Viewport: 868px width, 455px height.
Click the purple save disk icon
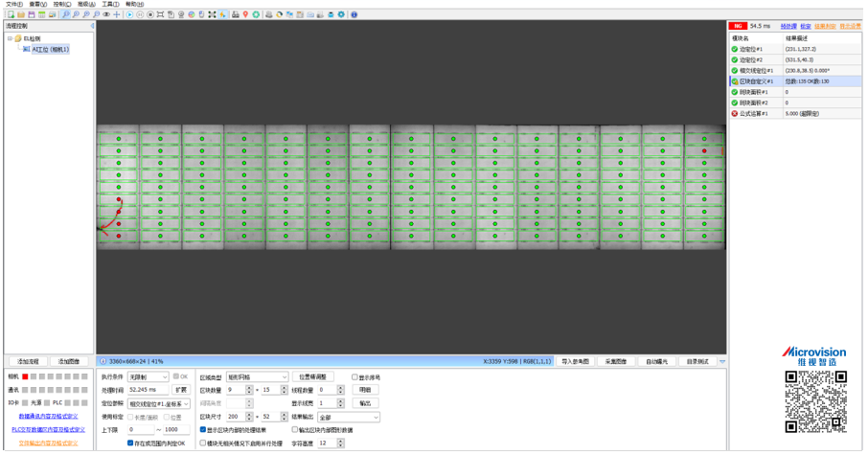coord(32,14)
